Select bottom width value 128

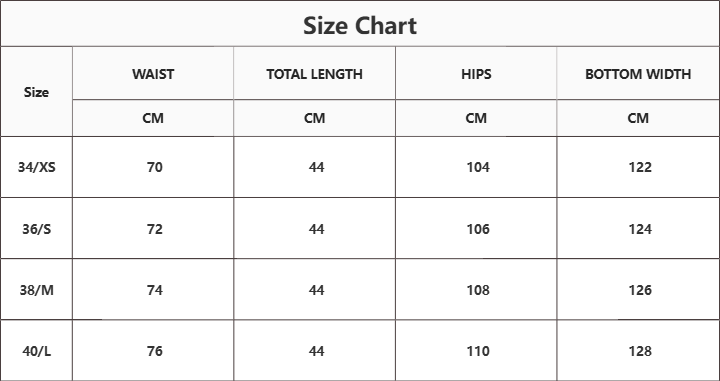[640, 351]
